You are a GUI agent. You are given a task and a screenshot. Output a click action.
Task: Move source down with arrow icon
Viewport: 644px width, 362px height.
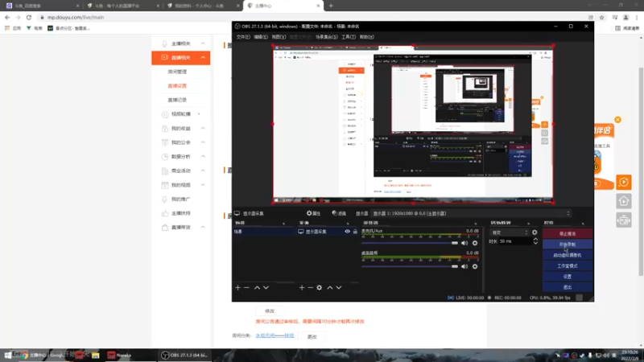pos(339,288)
